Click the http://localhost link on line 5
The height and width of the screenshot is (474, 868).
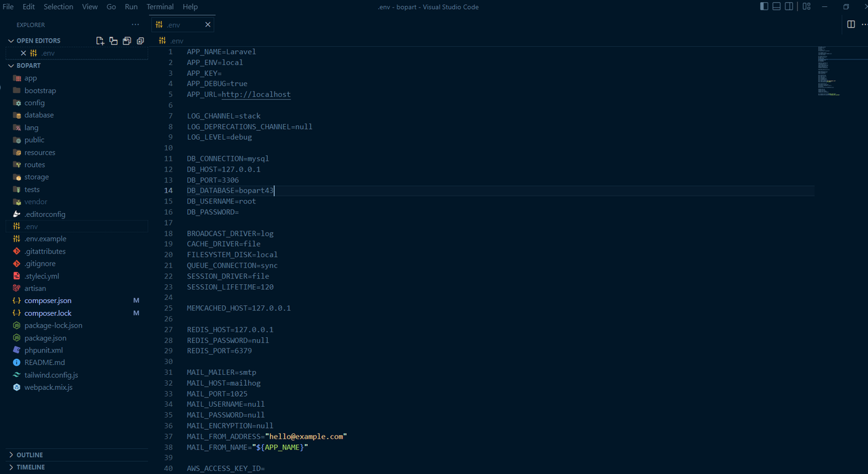click(x=256, y=94)
